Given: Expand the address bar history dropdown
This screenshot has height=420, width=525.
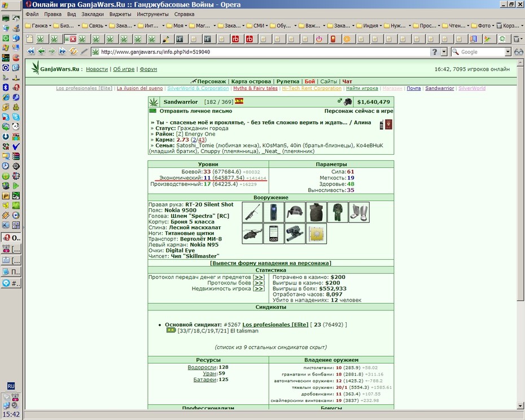Looking at the screenshot, I should 444,52.
